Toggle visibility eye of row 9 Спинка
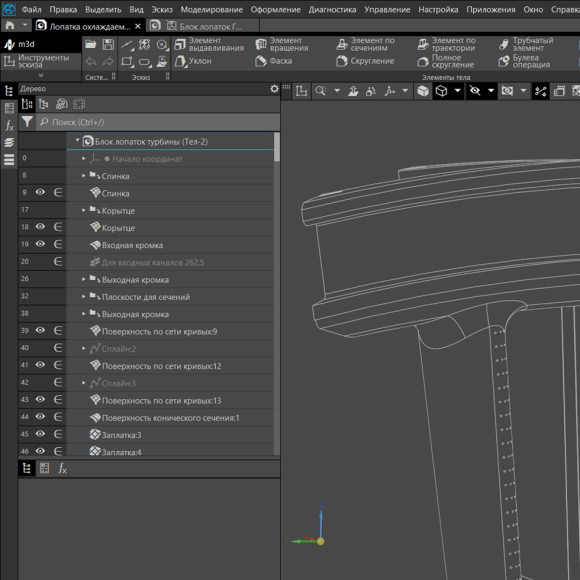 [40, 192]
